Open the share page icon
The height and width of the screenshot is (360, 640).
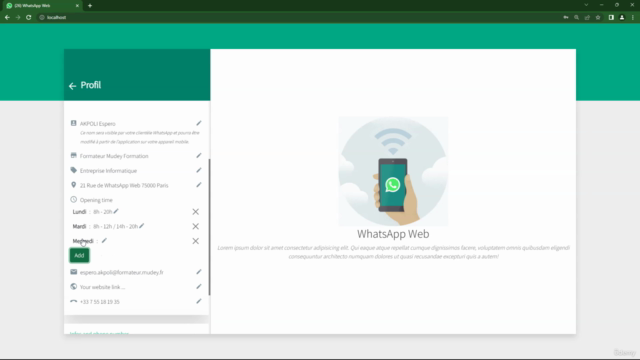[x=587, y=17]
